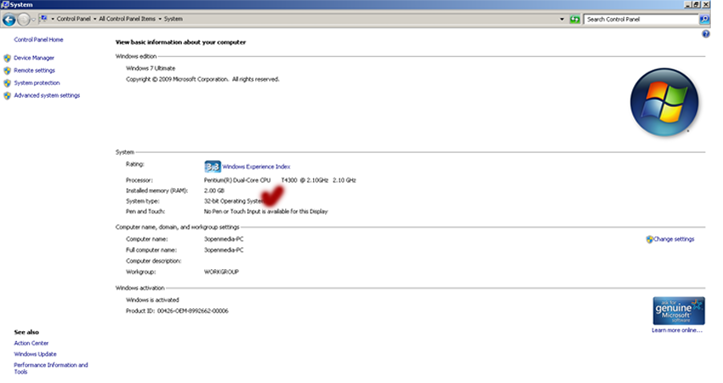
Task: Click the Forward navigation arrow button
Action: pyautogui.click(x=24, y=19)
